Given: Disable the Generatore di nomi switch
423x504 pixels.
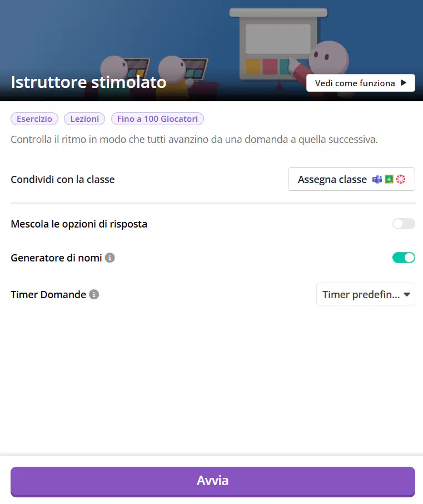Looking at the screenshot, I should pyautogui.click(x=404, y=258).
